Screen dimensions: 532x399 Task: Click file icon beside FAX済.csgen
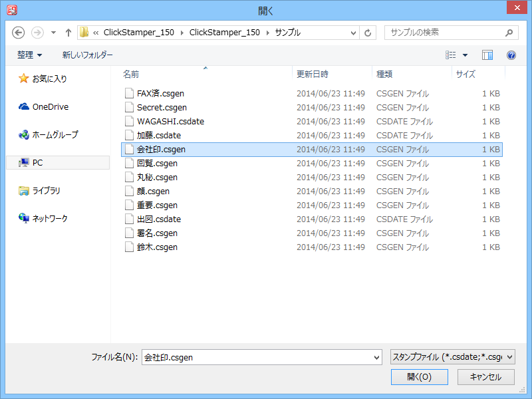(129, 93)
